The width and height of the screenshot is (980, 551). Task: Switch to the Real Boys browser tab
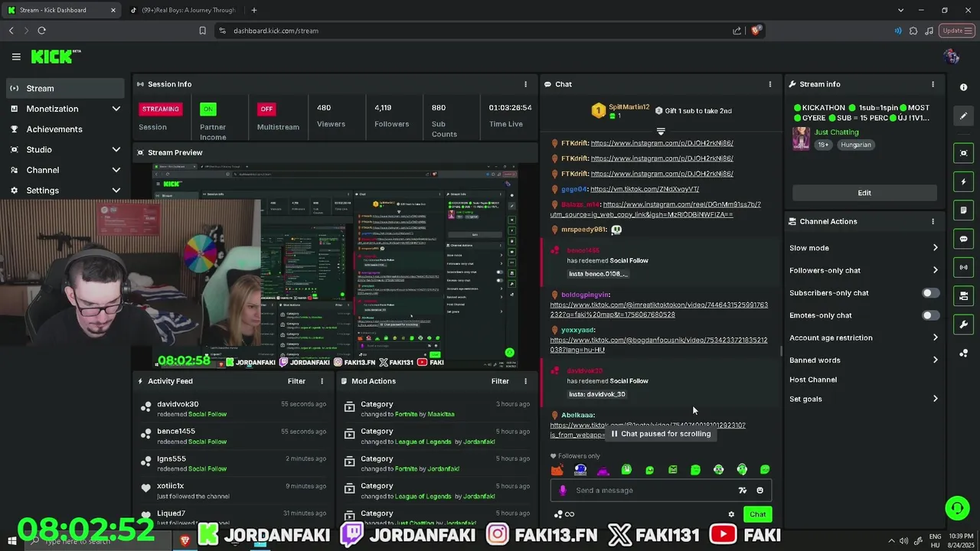coord(184,10)
